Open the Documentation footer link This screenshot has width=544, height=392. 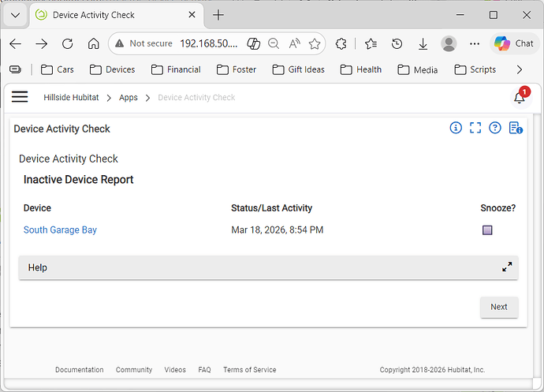[80, 370]
